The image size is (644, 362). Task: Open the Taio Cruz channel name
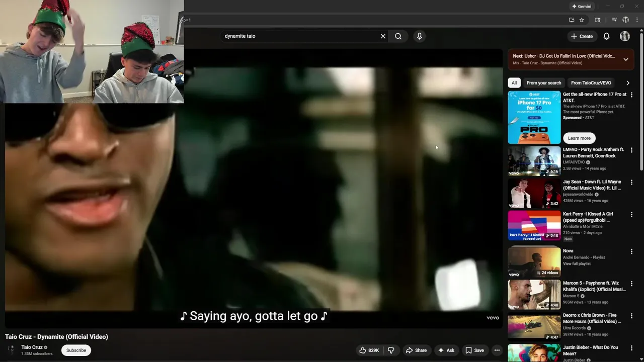click(x=32, y=347)
